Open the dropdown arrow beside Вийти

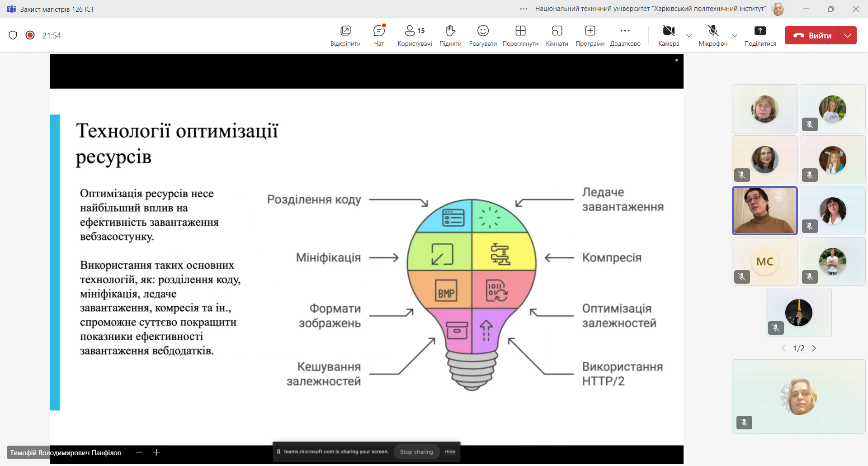coord(848,35)
